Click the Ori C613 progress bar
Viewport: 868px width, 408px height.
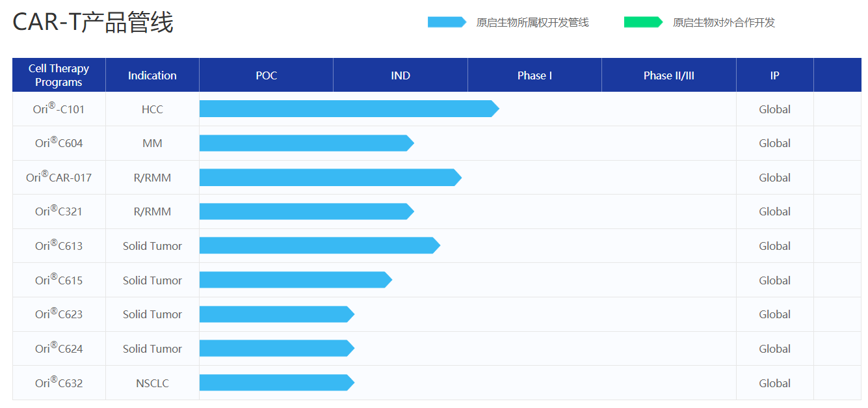[319, 246]
